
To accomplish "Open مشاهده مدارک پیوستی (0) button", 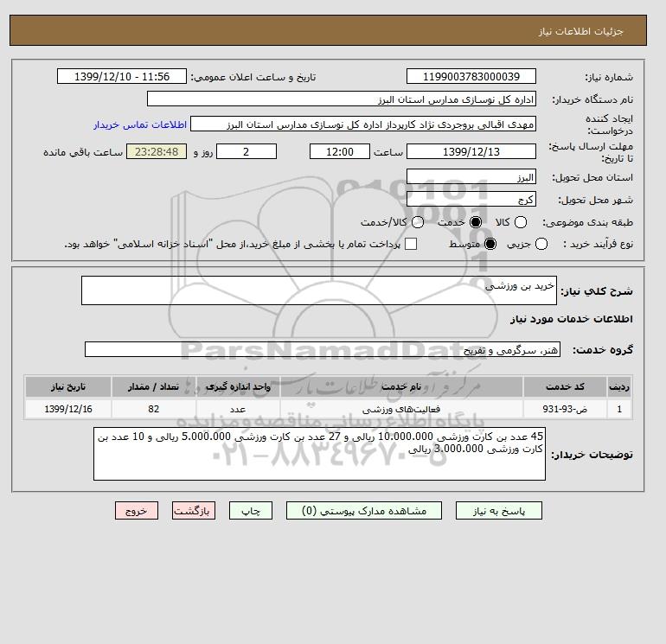I will [364, 511].
